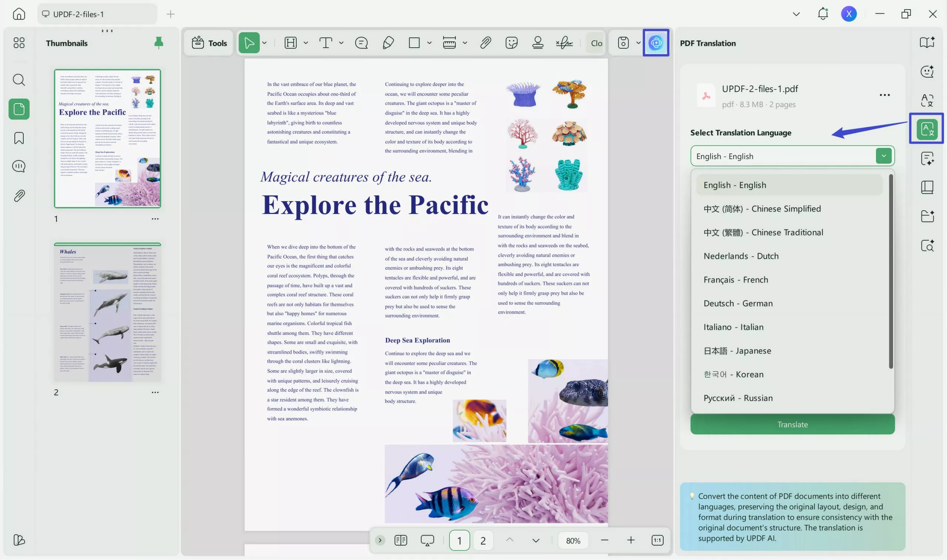Open page 2 from the thumbnail panel
The width and height of the screenshot is (947, 560).
click(x=107, y=312)
